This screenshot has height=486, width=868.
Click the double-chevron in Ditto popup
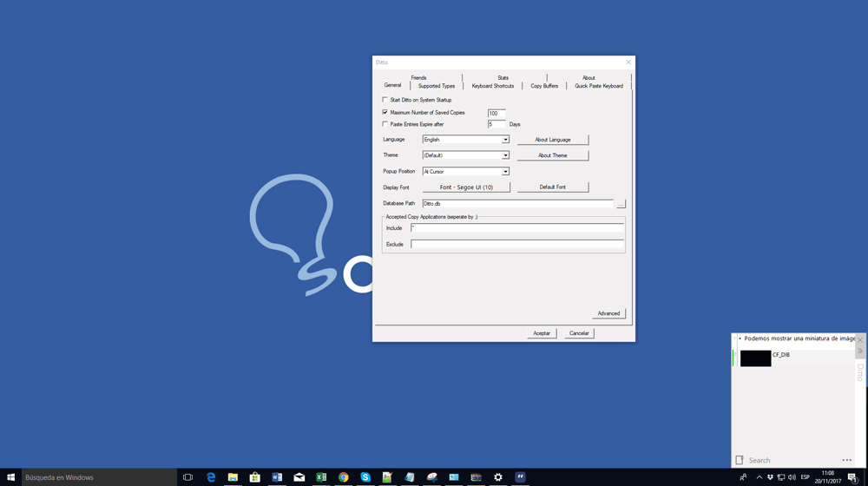859,351
